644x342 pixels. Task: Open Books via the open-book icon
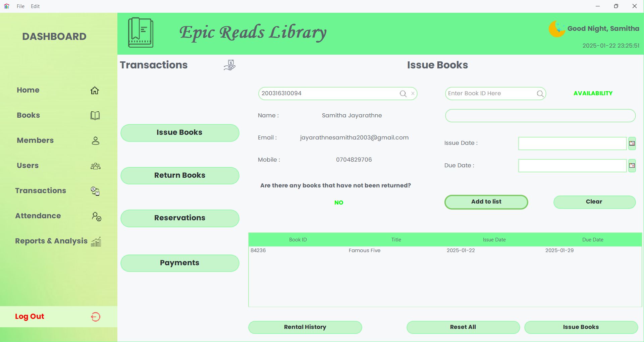(95, 115)
